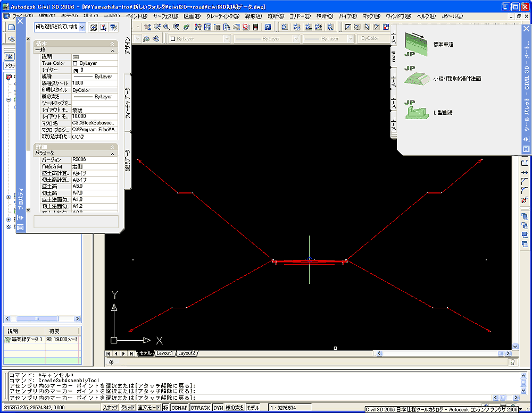Click the zoom realtime magnifier toolbar icon

(157, 27)
